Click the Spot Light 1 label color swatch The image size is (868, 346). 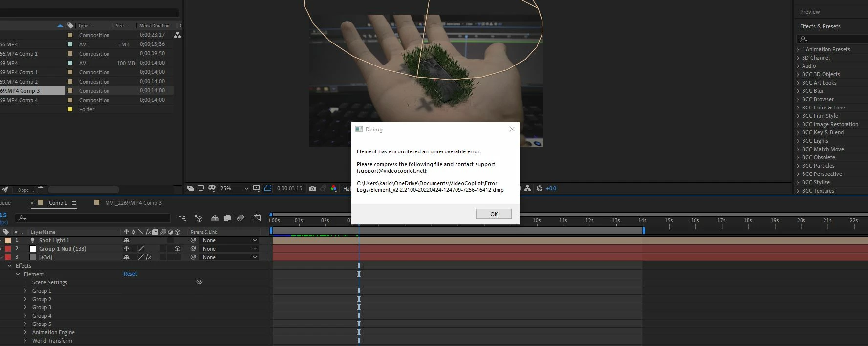(x=8, y=240)
